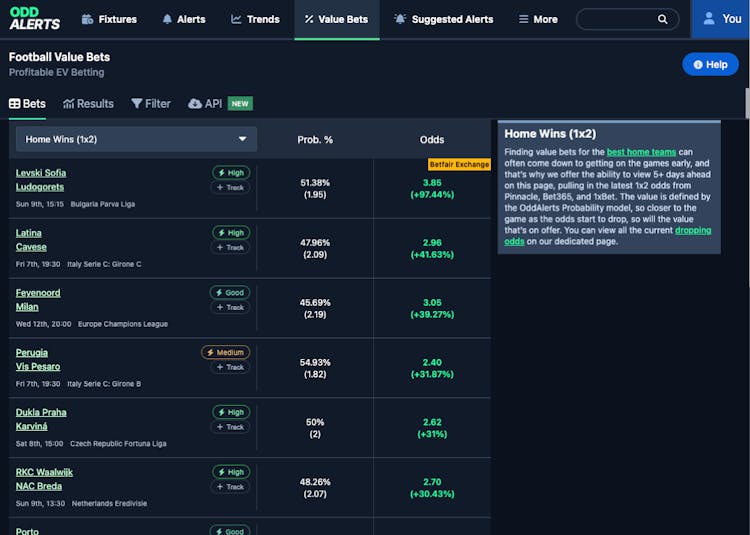Open the API tab
Viewport: 750px width, 535px height.
pyautogui.click(x=205, y=104)
